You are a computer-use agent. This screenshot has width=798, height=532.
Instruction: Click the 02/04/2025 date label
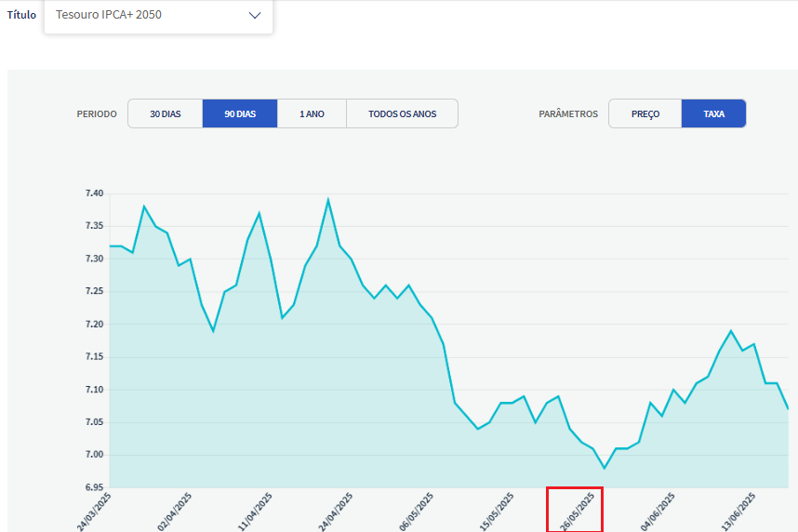click(175, 512)
